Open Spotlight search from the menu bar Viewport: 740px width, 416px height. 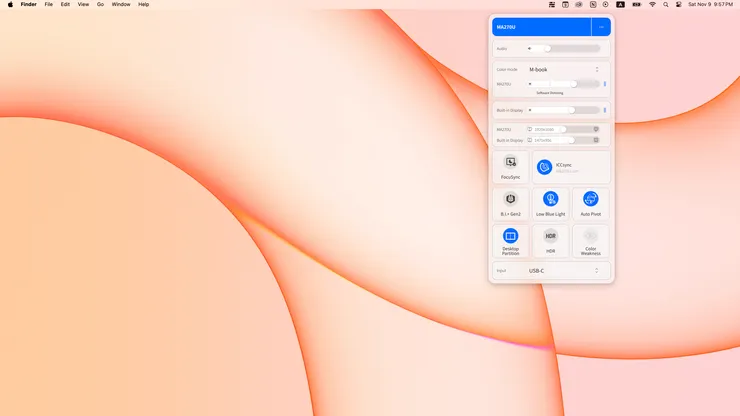[665, 4]
